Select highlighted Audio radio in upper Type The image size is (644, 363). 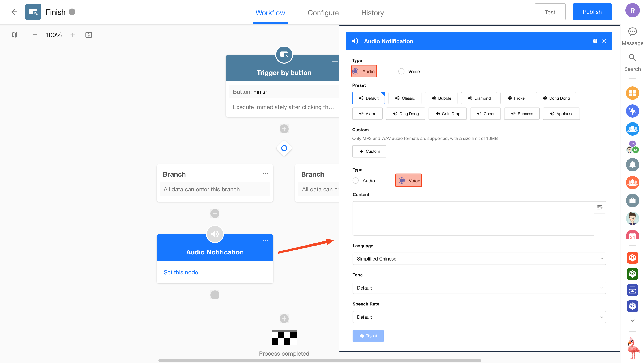click(356, 71)
